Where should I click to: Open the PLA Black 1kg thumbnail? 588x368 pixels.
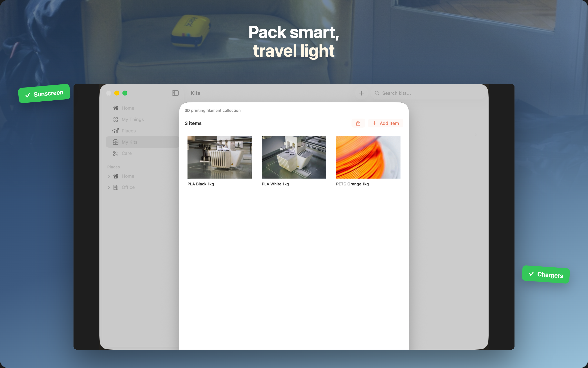click(220, 157)
